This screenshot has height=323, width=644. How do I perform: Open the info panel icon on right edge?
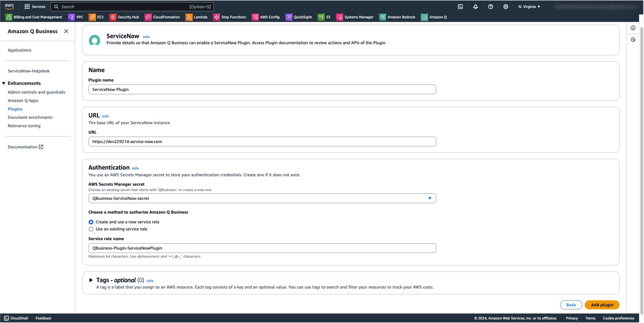pos(633,28)
